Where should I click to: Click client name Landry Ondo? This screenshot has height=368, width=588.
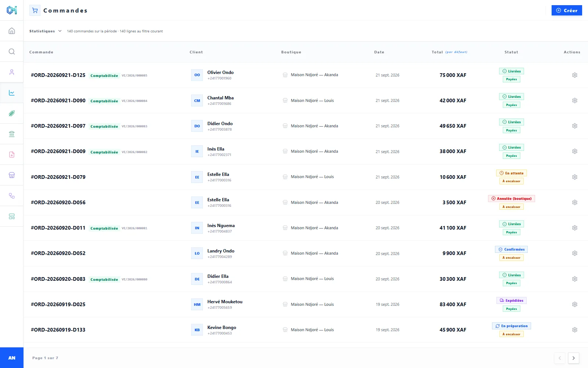221,251
